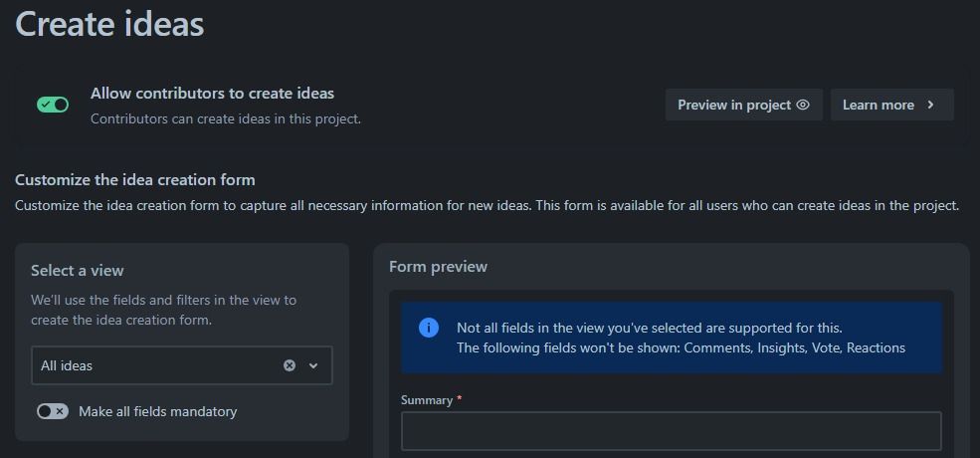Screen dimensions: 980x458
Task: Click the red required asterisk beside Summary
Action: [460, 399]
